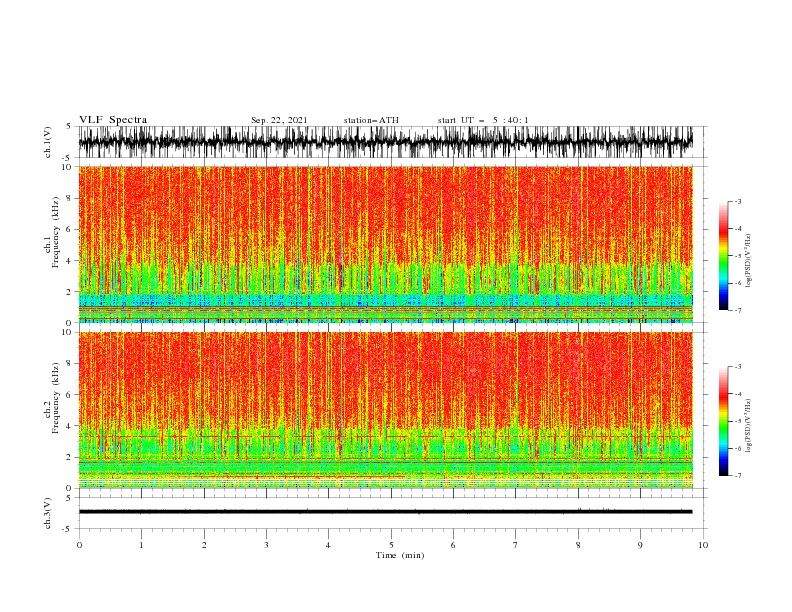Click the ch.3 flat waveform trace

coord(385,512)
